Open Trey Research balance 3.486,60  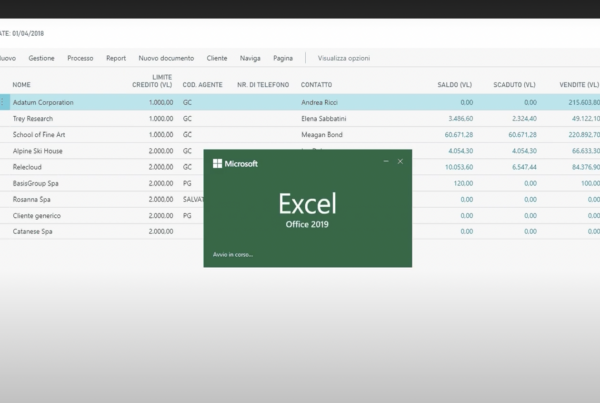coord(461,119)
